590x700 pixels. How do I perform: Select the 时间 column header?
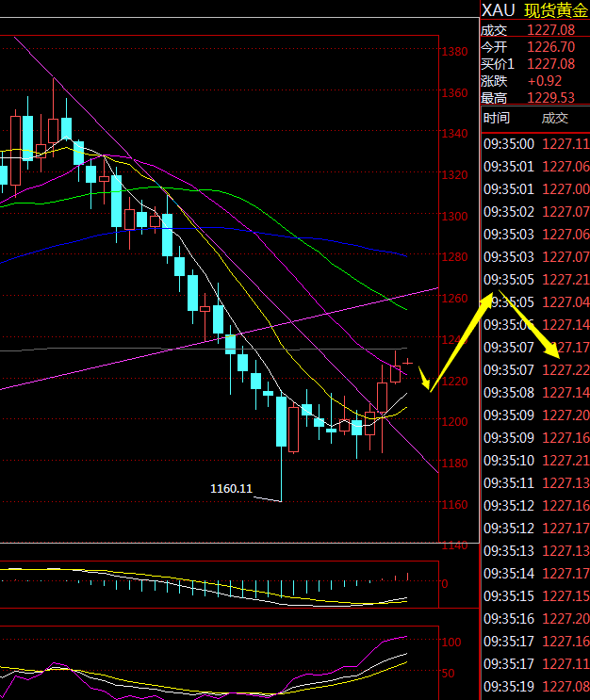pos(497,118)
